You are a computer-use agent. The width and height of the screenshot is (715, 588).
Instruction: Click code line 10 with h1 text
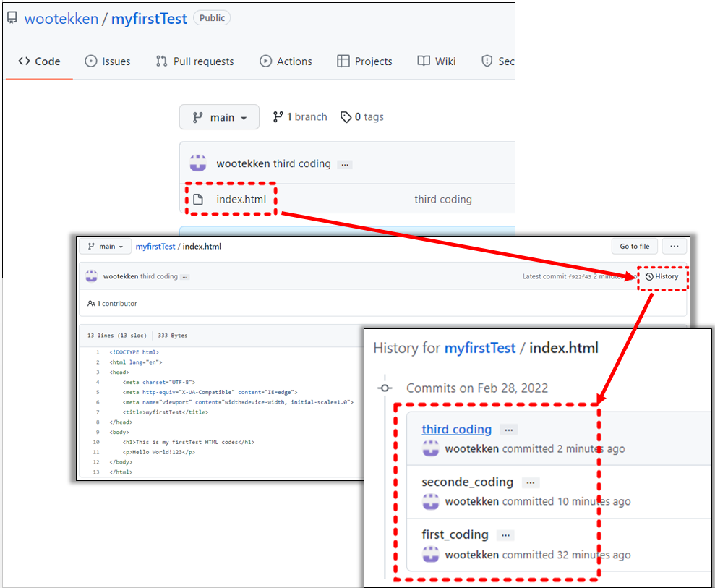(x=188, y=442)
